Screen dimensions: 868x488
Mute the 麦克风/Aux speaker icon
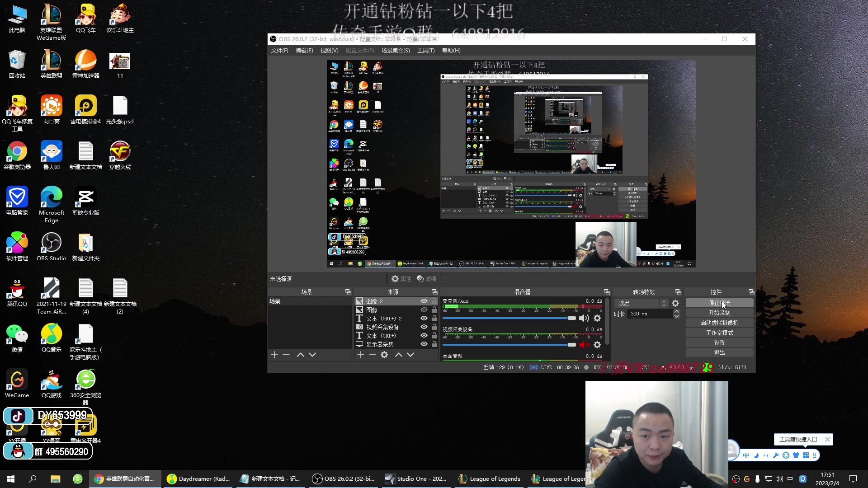point(584,318)
